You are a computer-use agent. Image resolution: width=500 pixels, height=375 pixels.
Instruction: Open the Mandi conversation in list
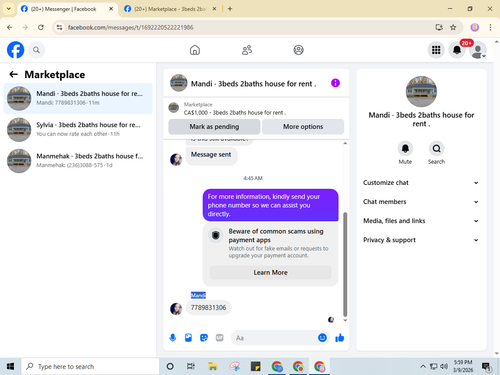tap(78, 98)
